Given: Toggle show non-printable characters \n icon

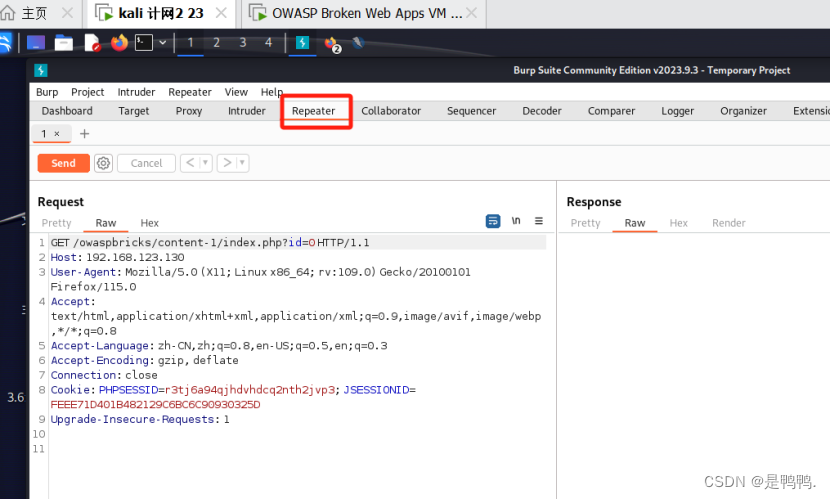Looking at the screenshot, I should coord(516,221).
